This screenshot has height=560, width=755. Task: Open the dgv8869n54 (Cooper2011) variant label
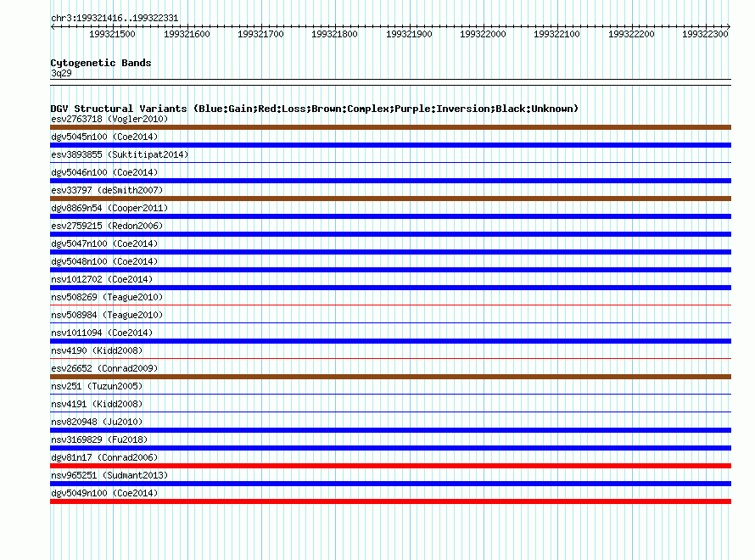[x=109, y=208]
